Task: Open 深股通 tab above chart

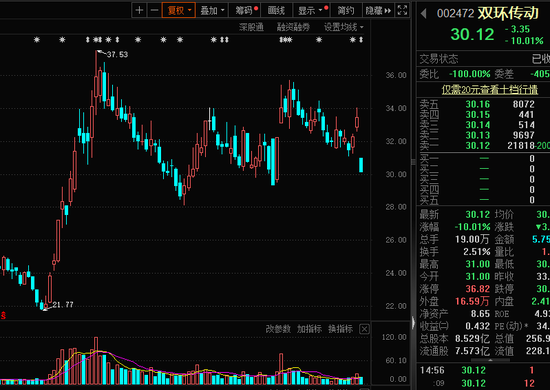Action: 251,27
